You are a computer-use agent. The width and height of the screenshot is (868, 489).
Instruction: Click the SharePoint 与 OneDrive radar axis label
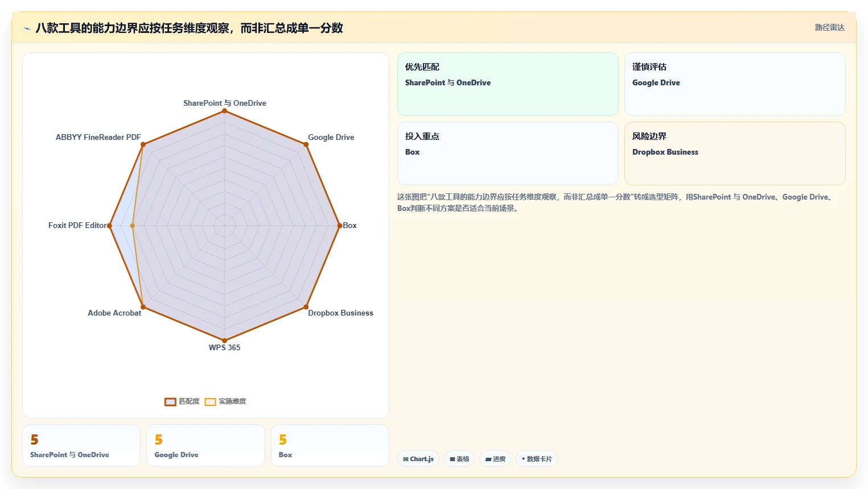pos(224,103)
